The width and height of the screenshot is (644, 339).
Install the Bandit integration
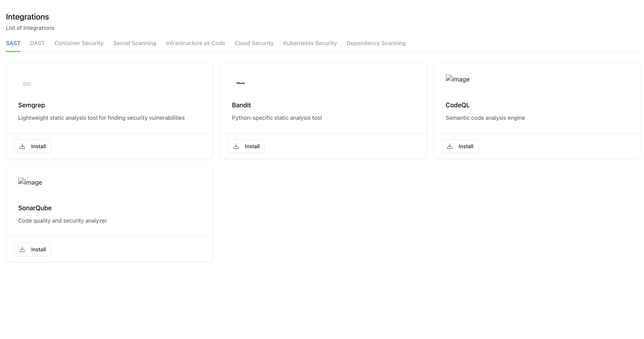pos(246,146)
